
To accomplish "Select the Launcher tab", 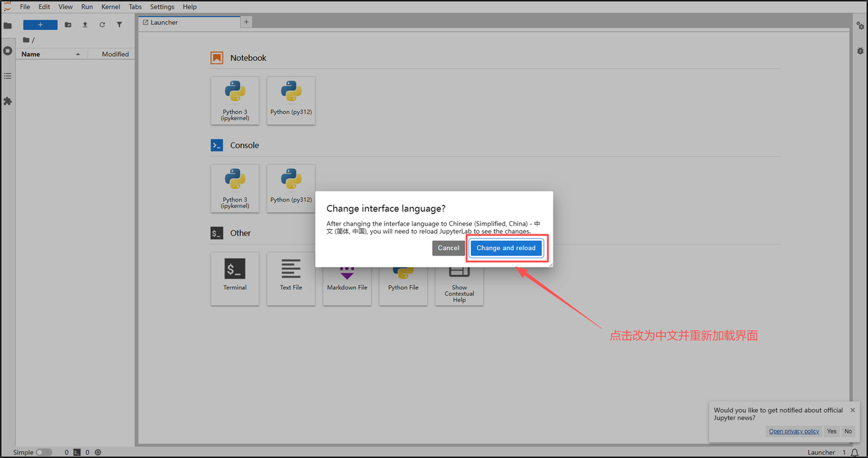I will click(x=164, y=22).
